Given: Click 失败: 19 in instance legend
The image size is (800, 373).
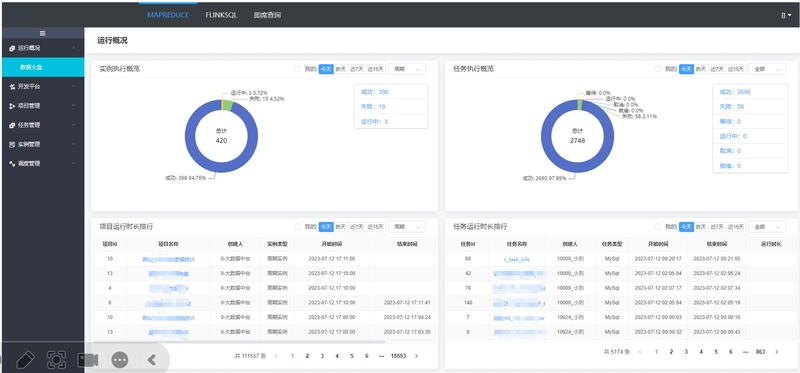Looking at the screenshot, I should pos(373,107).
